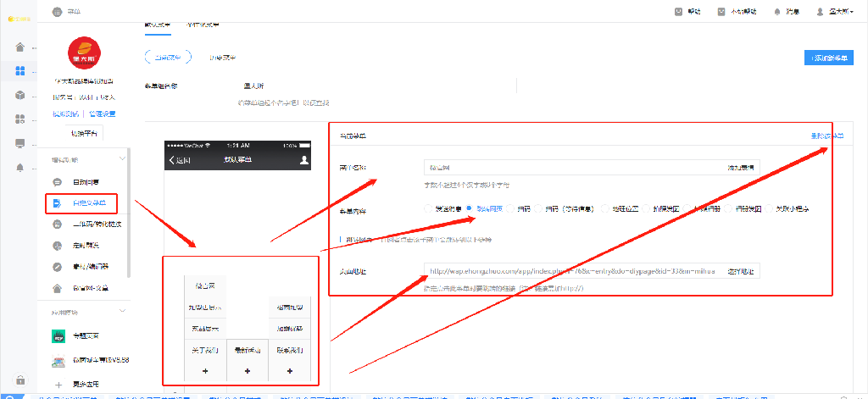The height and width of the screenshot is (399, 868).
Task: Select 地理位置 radio option
Action: click(605, 208)
